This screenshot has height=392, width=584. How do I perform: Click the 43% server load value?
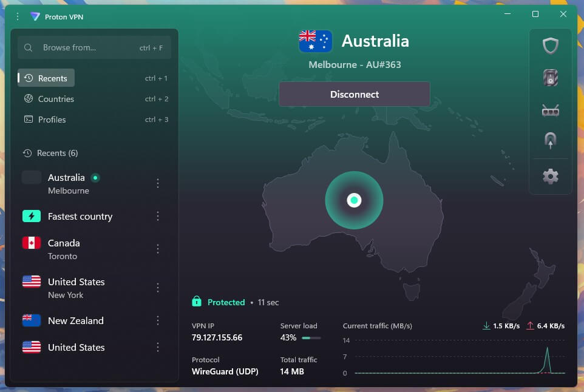pyautogui.click(x=288, y=337)
